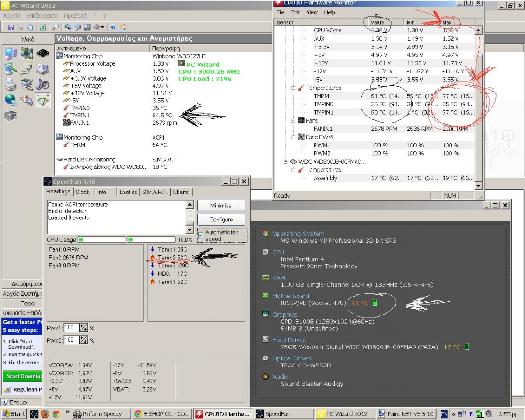
Task: Select the Voltage/Temperature gauge icon
Action: pos(43,100)
